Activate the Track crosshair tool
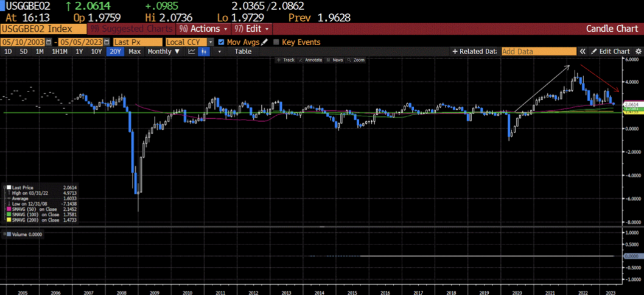The height and width of the screenshot is (295, 644). coord(286,60)
